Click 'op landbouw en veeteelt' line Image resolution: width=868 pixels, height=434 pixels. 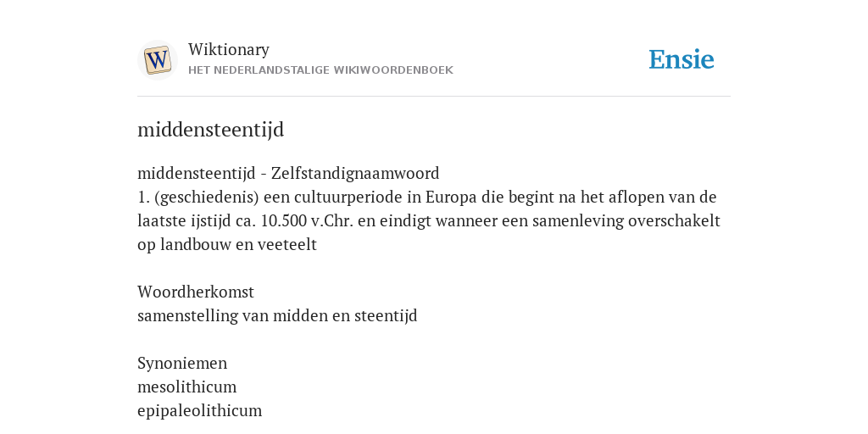(x=227, y=245)
